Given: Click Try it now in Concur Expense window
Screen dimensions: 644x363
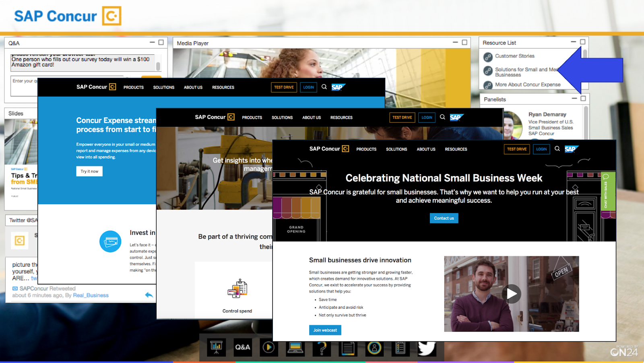Looking at the screenshot, I should 89,171.
